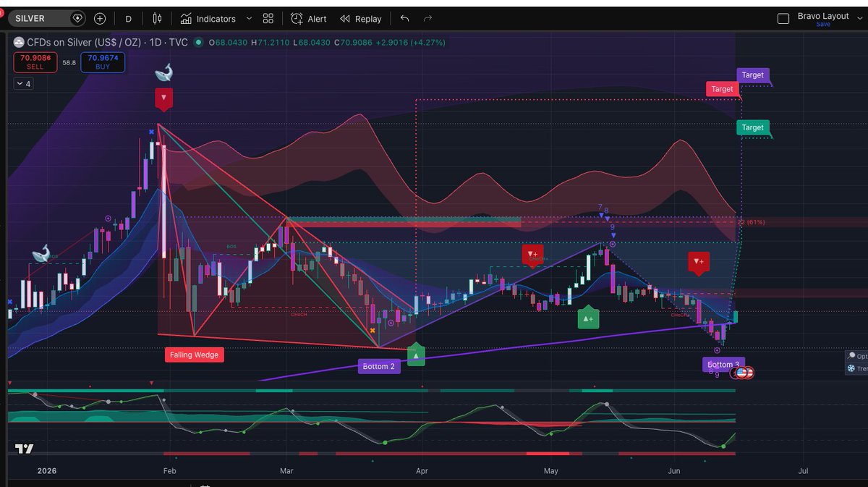Redo the last chart action

coord(427,19)
